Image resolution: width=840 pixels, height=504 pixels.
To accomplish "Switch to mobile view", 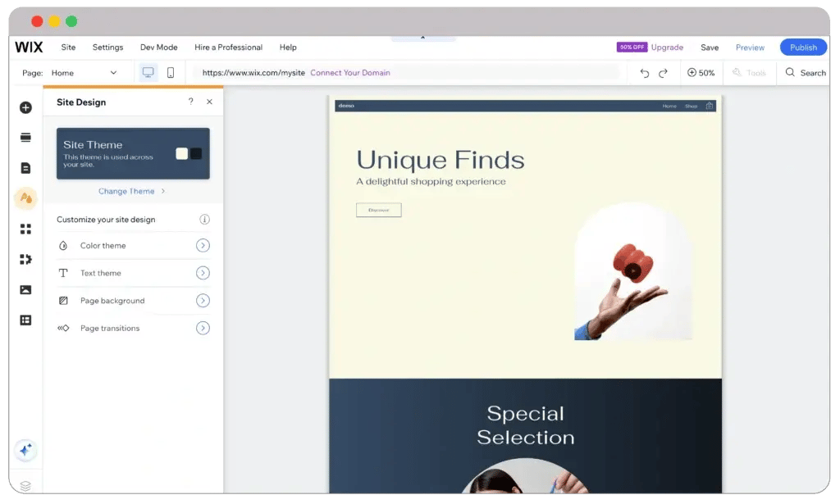I will [x=171, y=73].
